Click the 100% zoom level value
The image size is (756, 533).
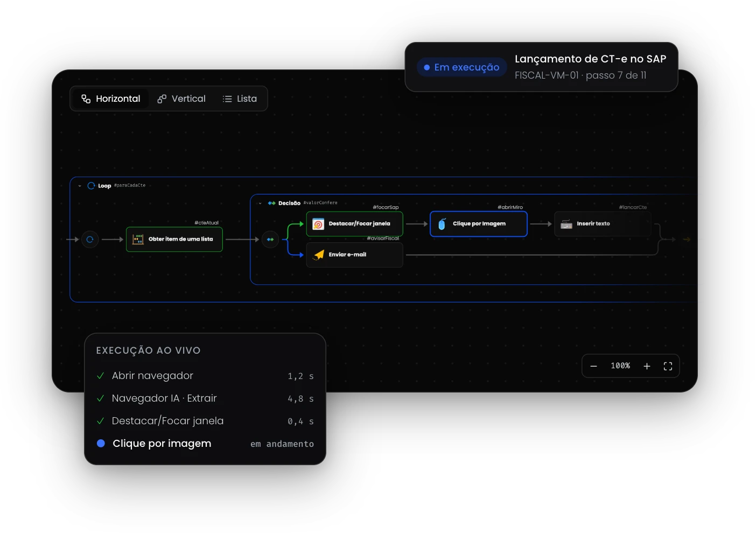tap(620, 366)
